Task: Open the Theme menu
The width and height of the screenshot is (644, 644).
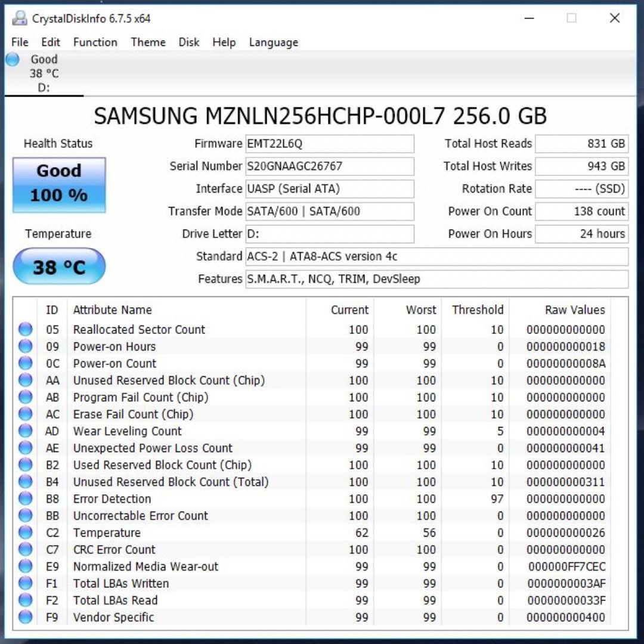Action: pyautogui.click(x=148, y=42)
